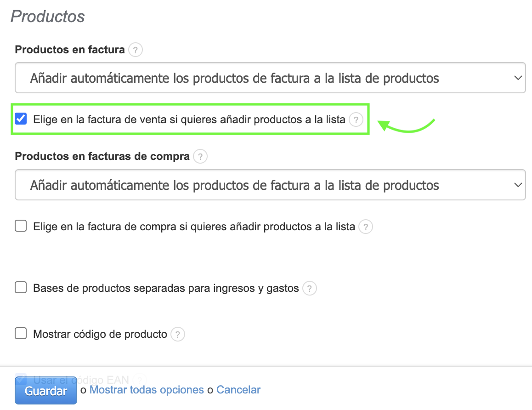This screenshot has width=532, height=410.
Task: Open help for purchase invoice product choice
Action: 366,227
